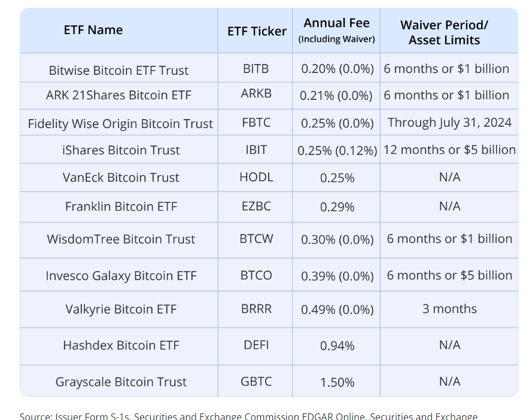
Task: Select the Valkyrie Bitcoin ETF cell
Action: click(x=121, y=309)
